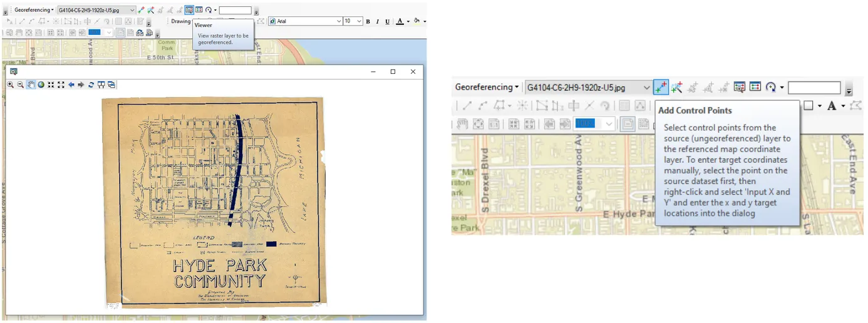
Task: Open the Drawing menu
Action: click(181, 21)
